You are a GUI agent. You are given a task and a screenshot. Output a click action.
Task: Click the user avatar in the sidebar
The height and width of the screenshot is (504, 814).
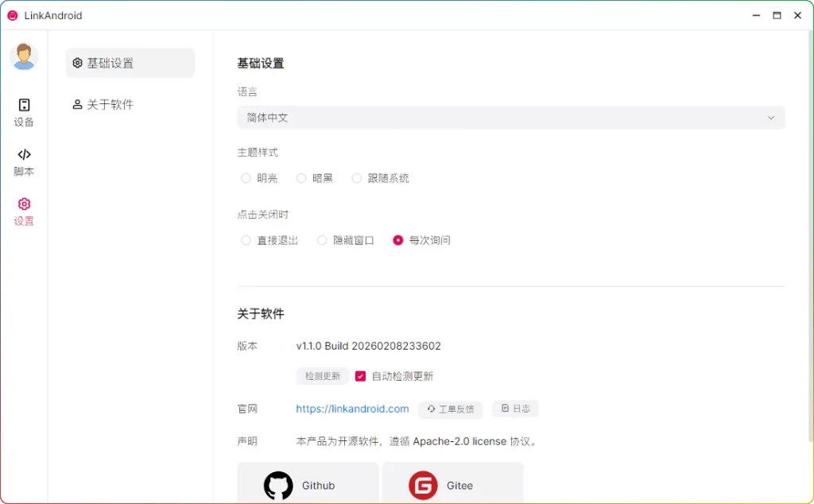[23, 56]
